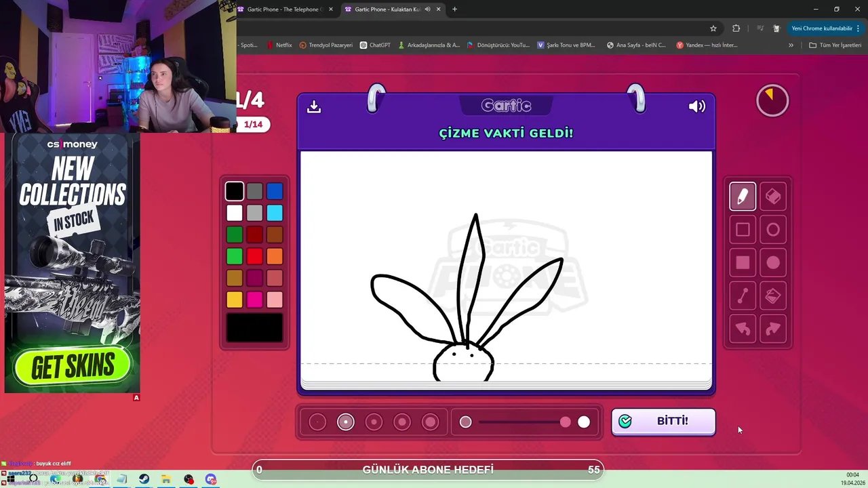868x488 pixels.
Task: Click the 'GET SKINS' ad button
Action: click(73, 367)
